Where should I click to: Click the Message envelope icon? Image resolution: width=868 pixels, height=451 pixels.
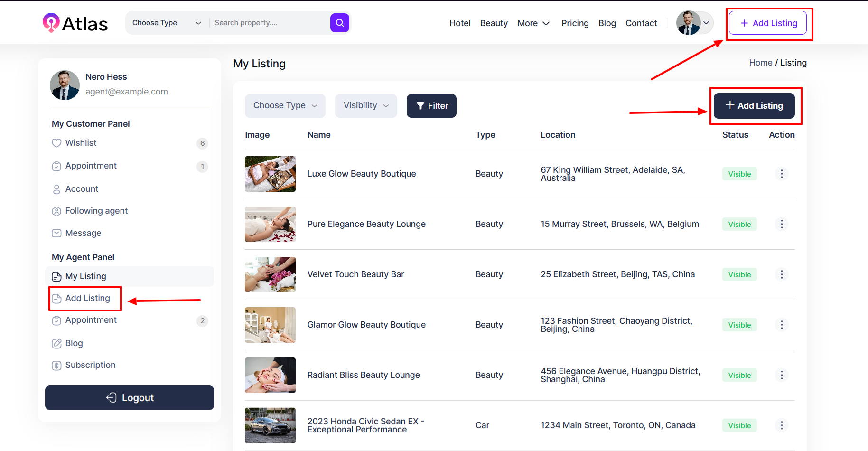56,233
